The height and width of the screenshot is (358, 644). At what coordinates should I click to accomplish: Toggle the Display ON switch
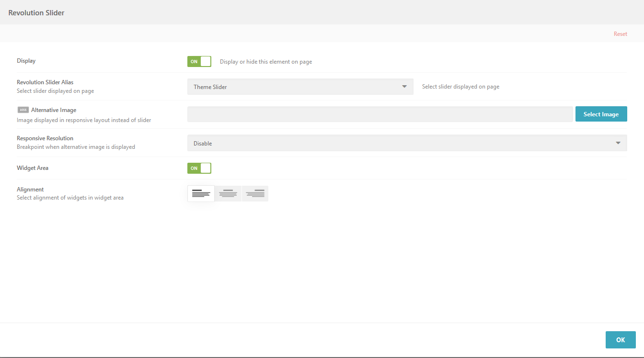[x=199, y=61]
